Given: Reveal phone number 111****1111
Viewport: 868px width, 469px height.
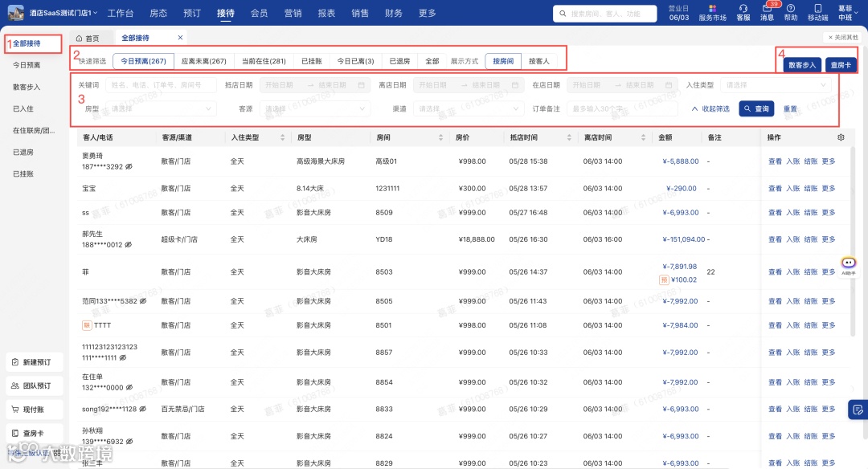Looking at the screenshot, I should coord(123,358).
